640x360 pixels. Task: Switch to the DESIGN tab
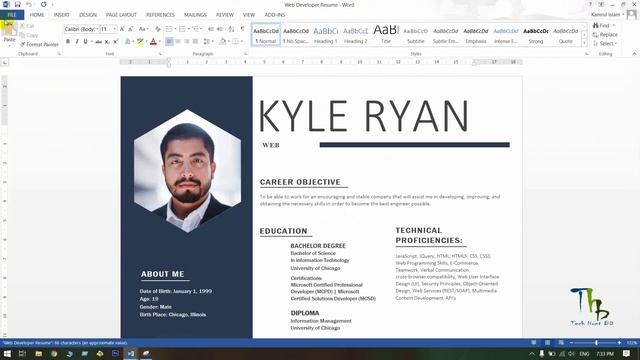point(88,15)
